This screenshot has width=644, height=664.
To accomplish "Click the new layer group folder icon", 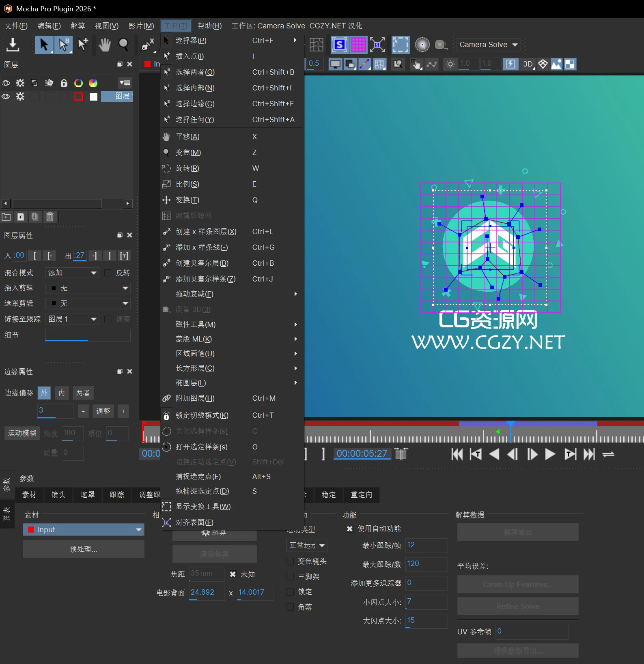I will point(6,217).
